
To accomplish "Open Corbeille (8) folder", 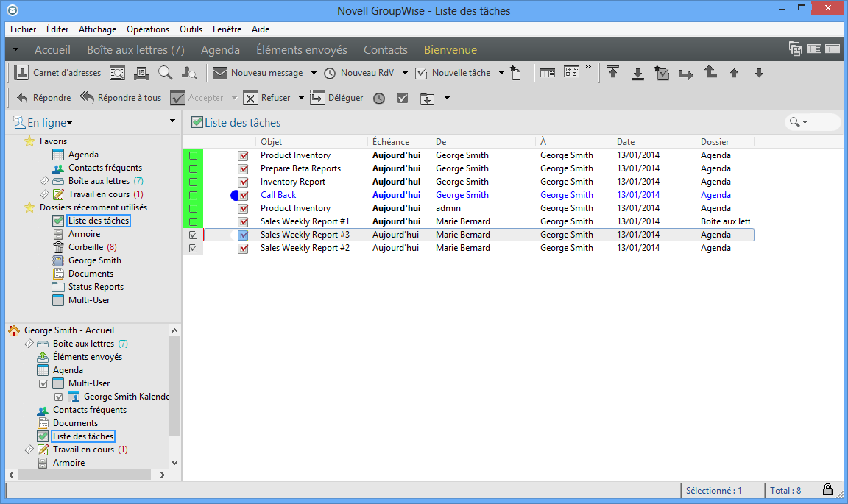I will pyautogui.click(x=85, y=247).
